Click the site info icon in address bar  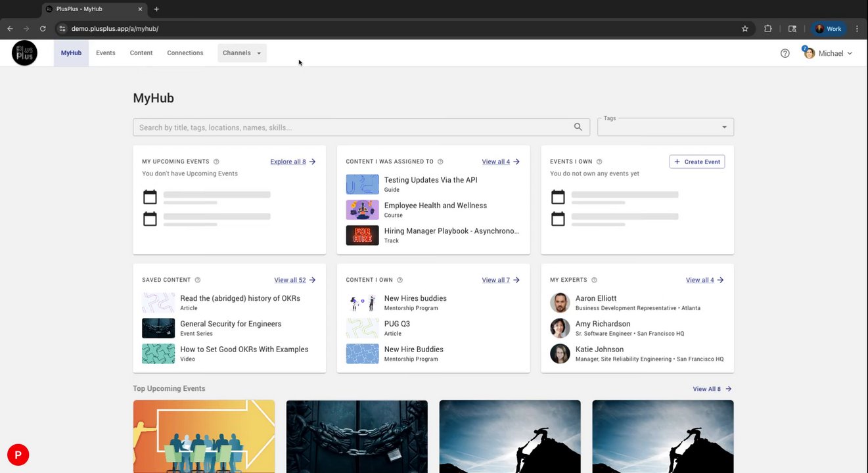[62, 29]
